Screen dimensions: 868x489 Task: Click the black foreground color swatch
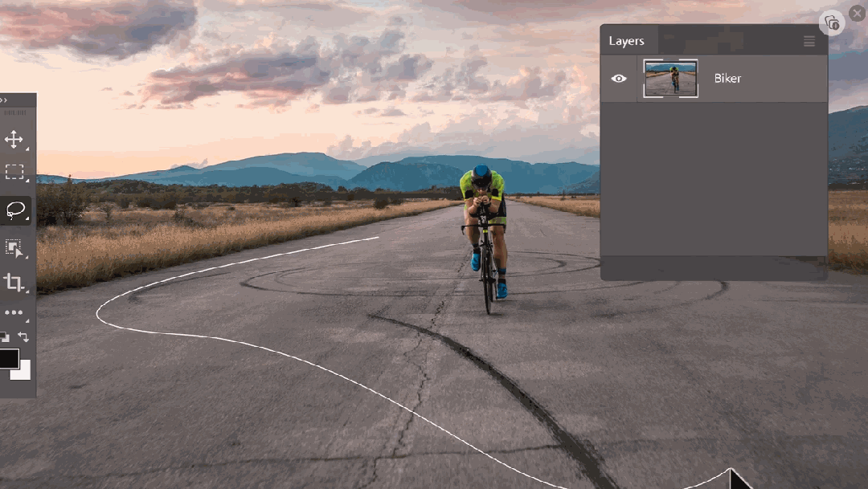9,358
